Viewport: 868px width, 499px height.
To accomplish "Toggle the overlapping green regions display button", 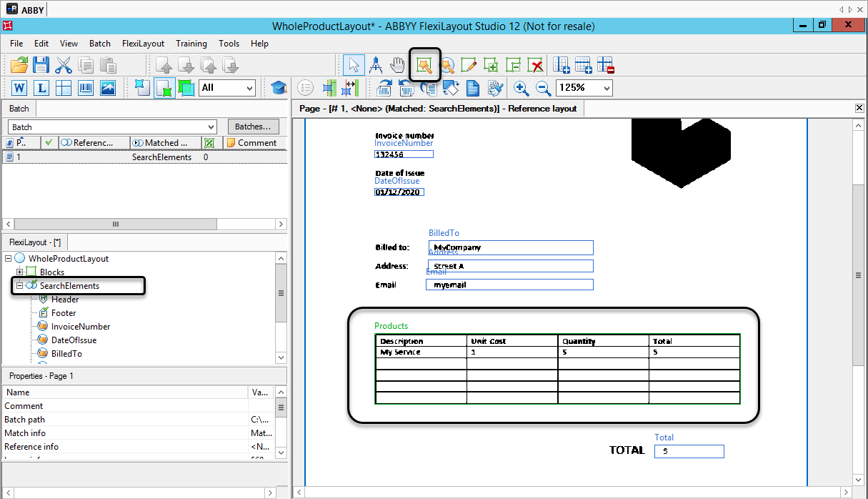I will 186,88.
